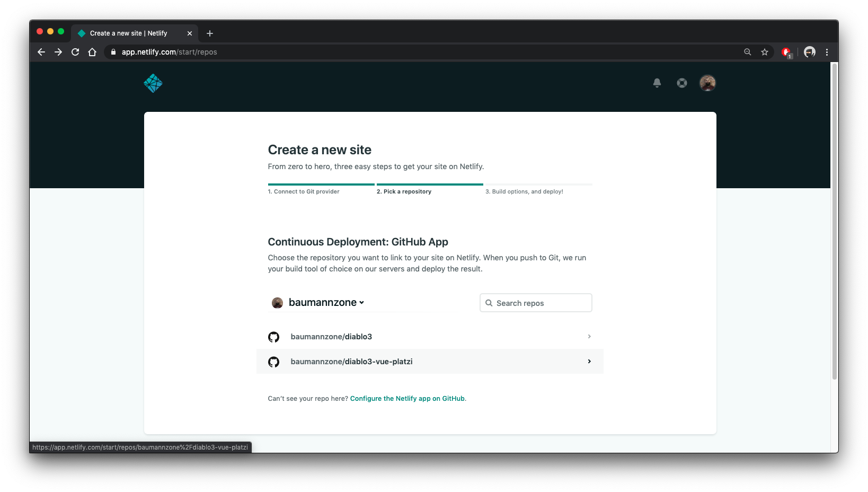Maximize the browser window with green button
Screen dimensions: 868x492
point(61,32)
